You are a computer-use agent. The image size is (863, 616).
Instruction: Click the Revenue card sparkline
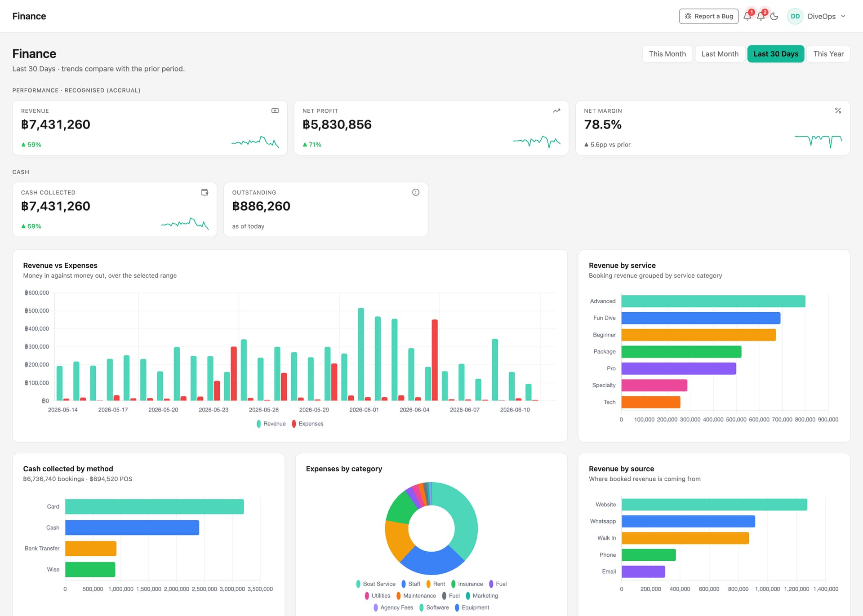255,142
